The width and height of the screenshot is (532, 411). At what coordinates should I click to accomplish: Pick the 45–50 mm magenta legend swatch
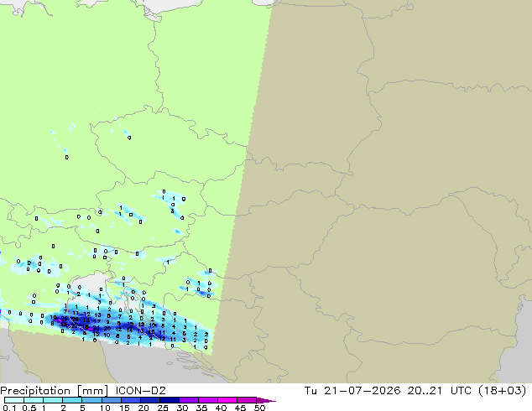247,400
